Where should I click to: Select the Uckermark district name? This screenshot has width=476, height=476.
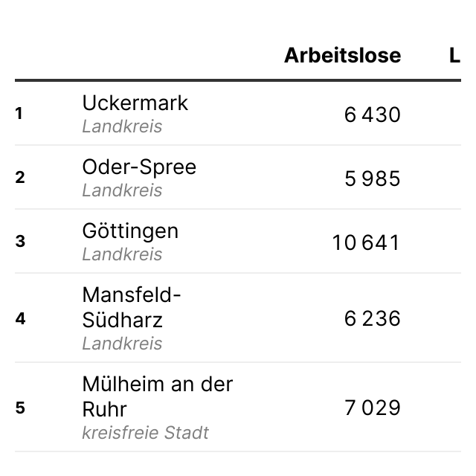(x=135, y=103)
